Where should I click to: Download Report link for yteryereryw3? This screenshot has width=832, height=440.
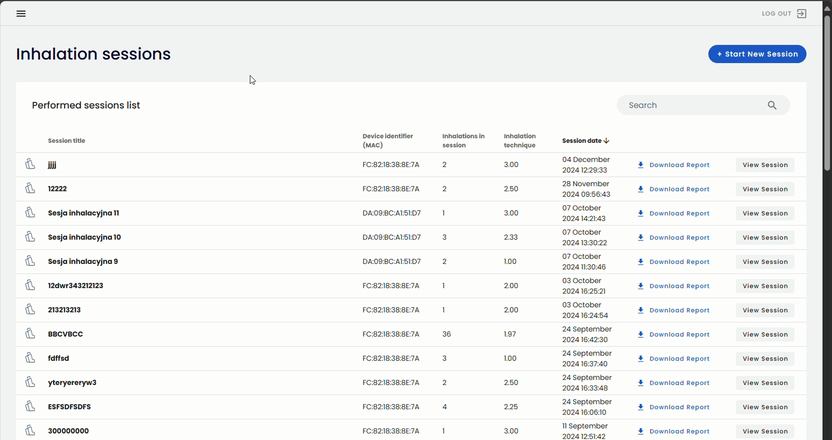[x=673, y=383]
